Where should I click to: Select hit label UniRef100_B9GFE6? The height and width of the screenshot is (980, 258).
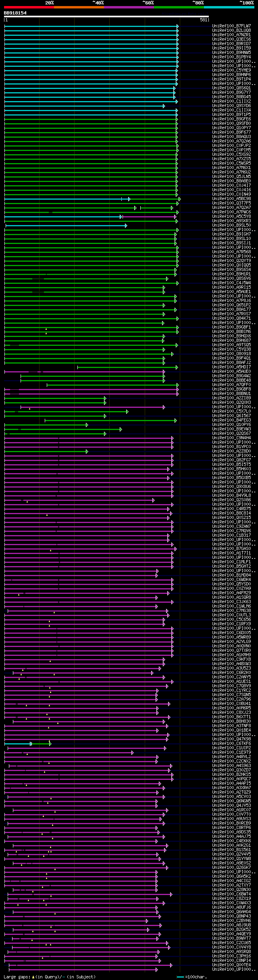point(231,119)
